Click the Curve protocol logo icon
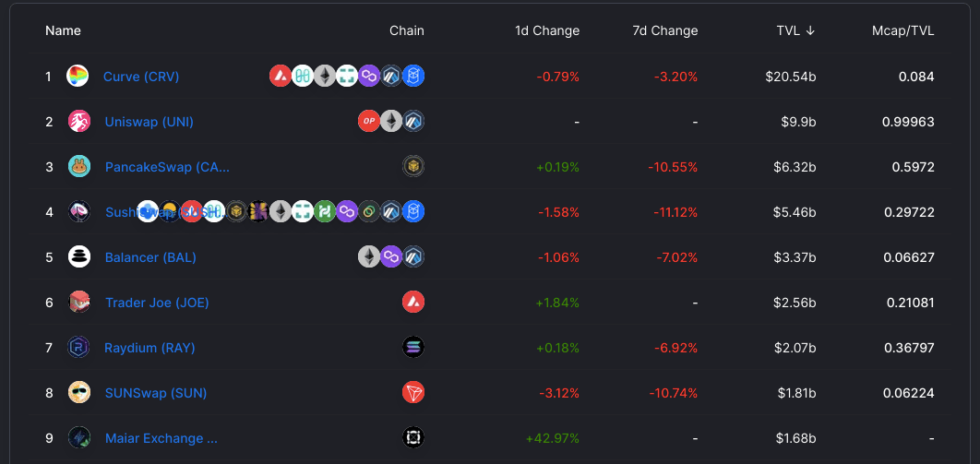Screen dimensions: 980x464 (78, 77)
